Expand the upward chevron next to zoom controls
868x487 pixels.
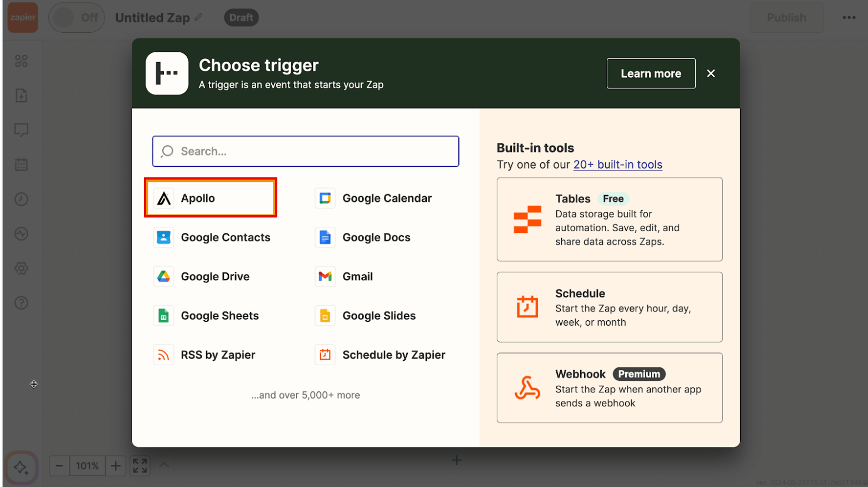tap(164, 465)
